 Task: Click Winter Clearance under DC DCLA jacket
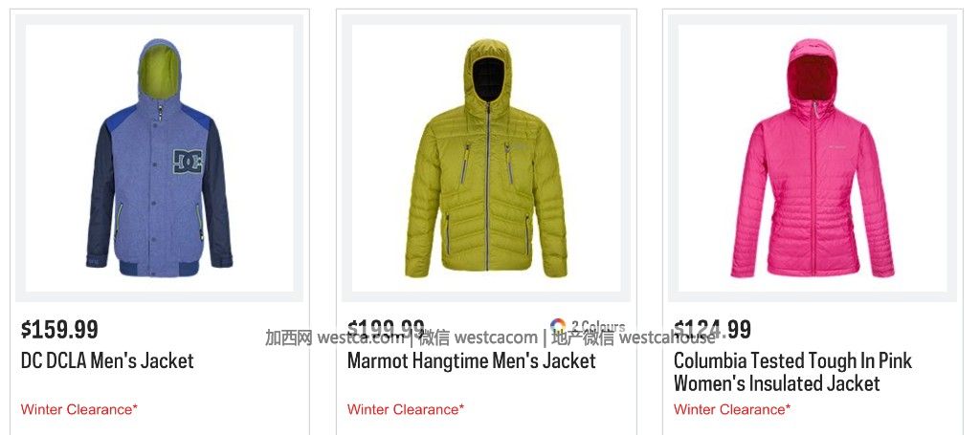pos(78,409)
